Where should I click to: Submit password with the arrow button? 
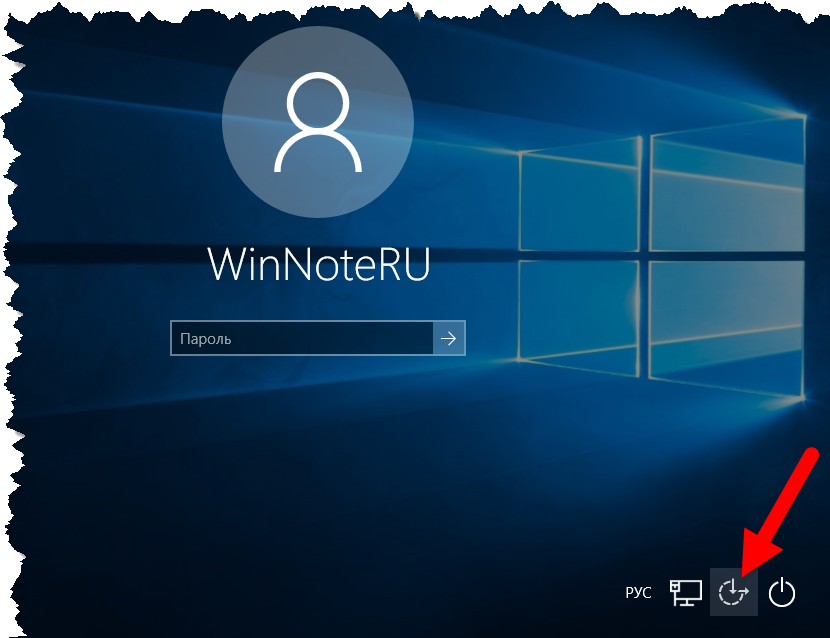449,338
